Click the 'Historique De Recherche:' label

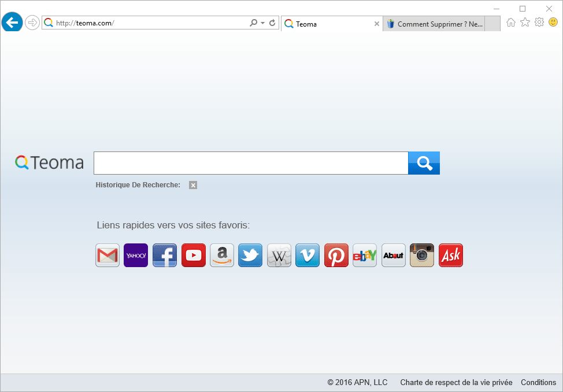(138, 185)
